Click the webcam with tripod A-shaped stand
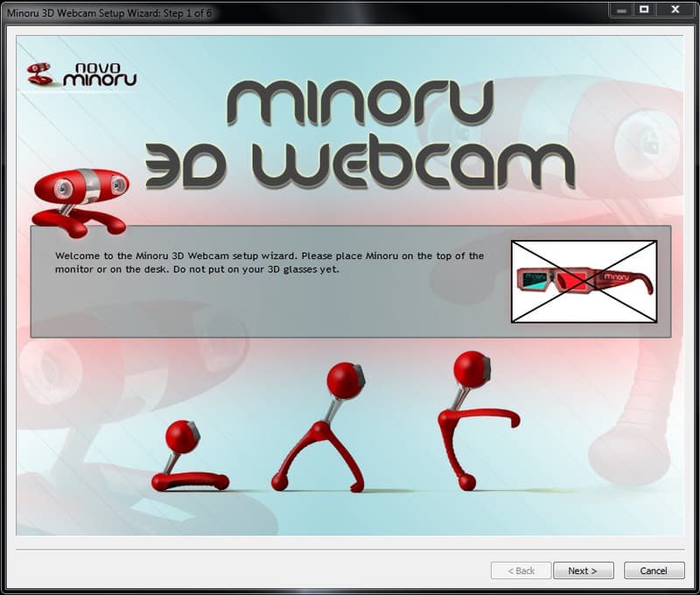The width and height of the screenshot is (700, 595). (320, 427)
